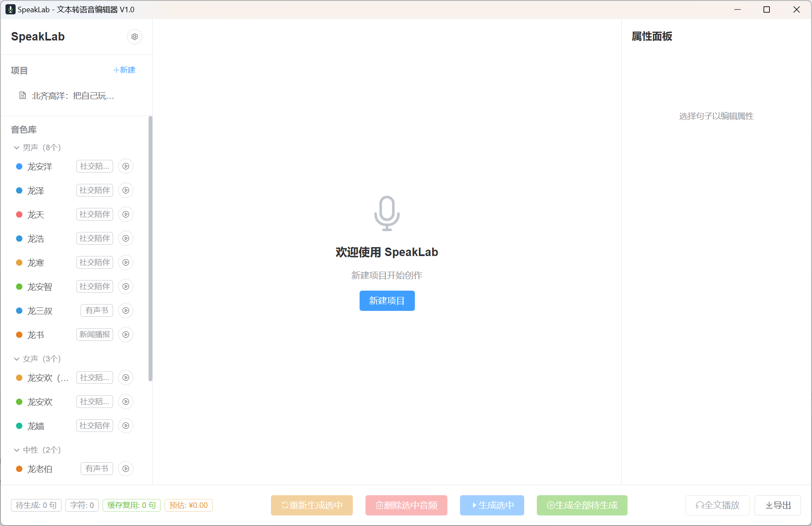The height and width of the screenshot is (526, 812).
Task: Click 重新生成选中 button
Action: coord(312,505)
